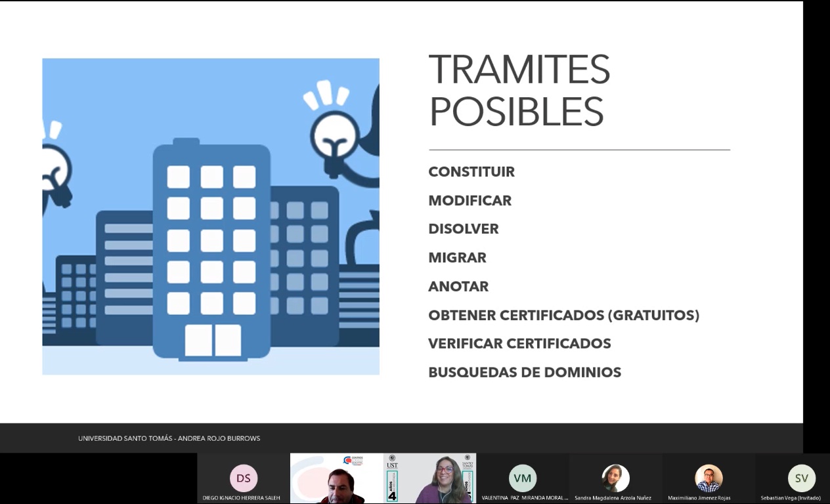Click Sandra Magdalena Arzola Nuñez's profile photo

point(615,478)
